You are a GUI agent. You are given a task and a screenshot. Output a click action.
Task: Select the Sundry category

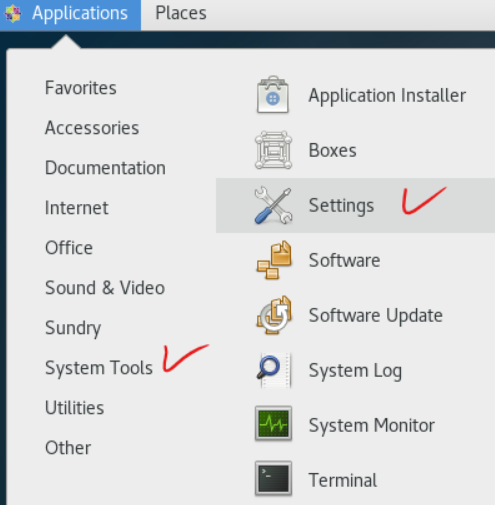click(x=73, y=329)
